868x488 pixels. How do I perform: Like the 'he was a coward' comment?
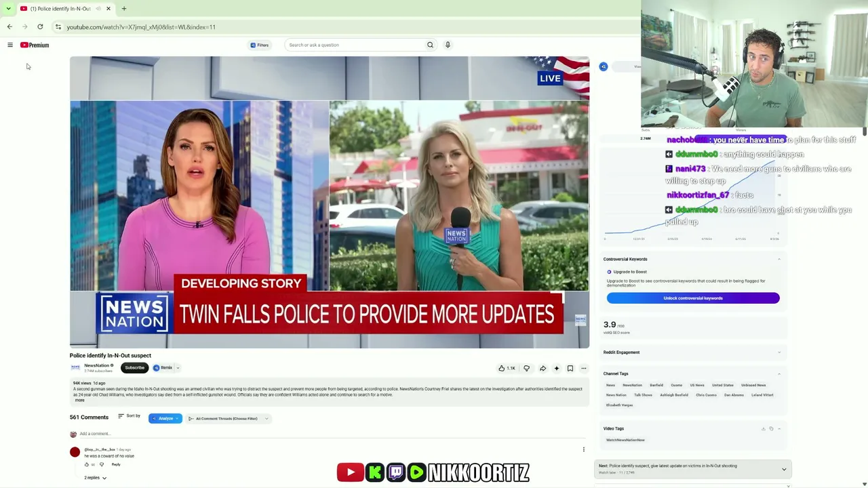[x=87, y=464]
